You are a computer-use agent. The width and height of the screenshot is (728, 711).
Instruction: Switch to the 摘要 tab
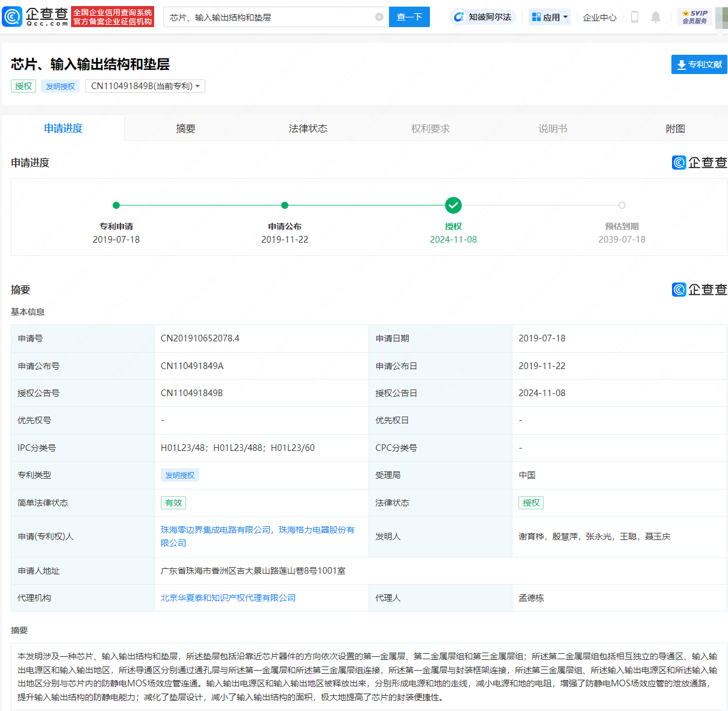185,128
